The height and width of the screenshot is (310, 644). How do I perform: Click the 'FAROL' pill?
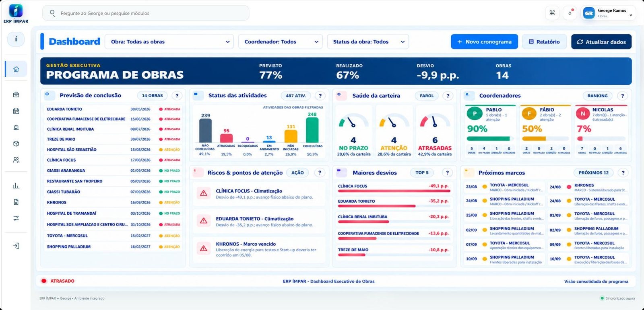coord(427,96)
